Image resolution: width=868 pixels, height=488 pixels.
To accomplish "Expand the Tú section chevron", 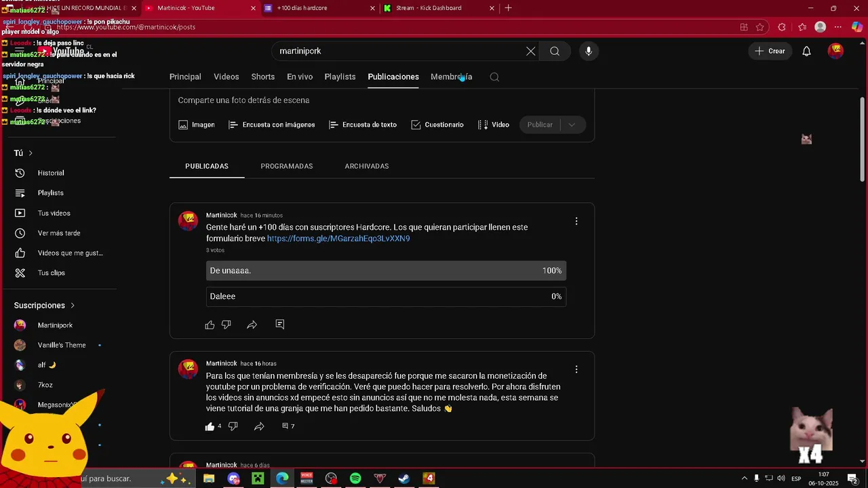I will pos(30,153).
